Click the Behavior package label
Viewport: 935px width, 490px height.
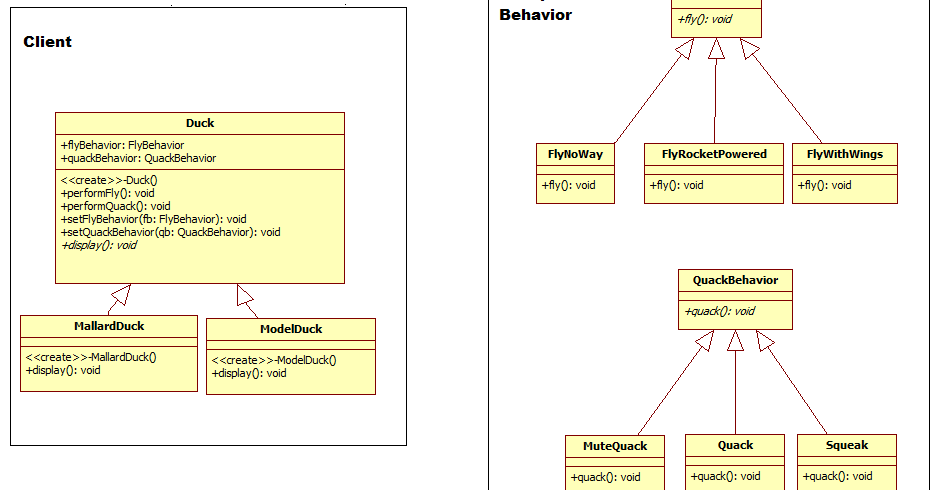point(535,15)
